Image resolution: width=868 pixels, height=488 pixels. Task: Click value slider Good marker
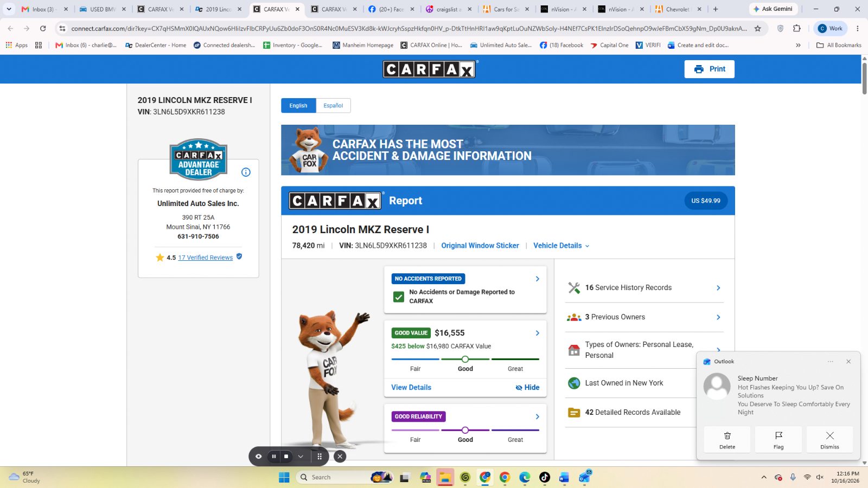(465, 359)
